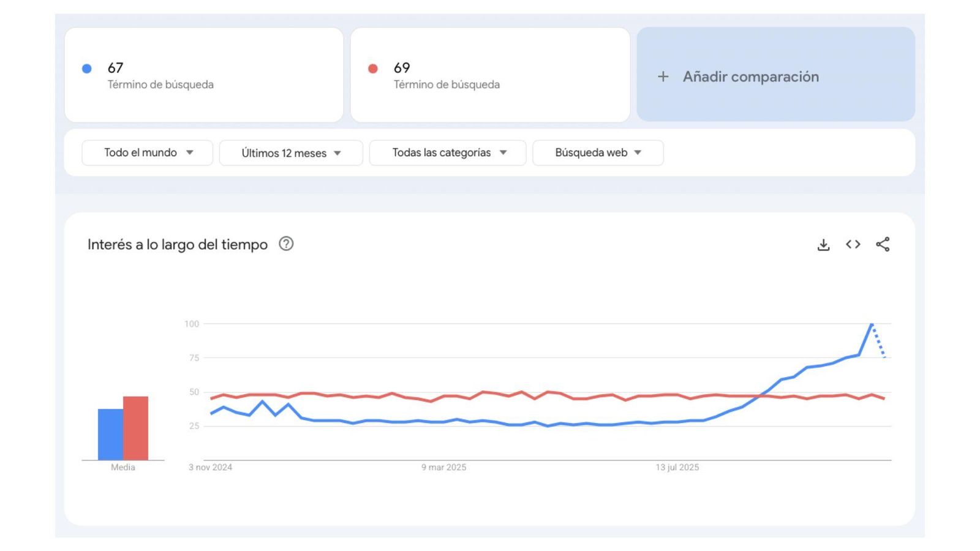Select the search term card for 67

tap(204, 75)
